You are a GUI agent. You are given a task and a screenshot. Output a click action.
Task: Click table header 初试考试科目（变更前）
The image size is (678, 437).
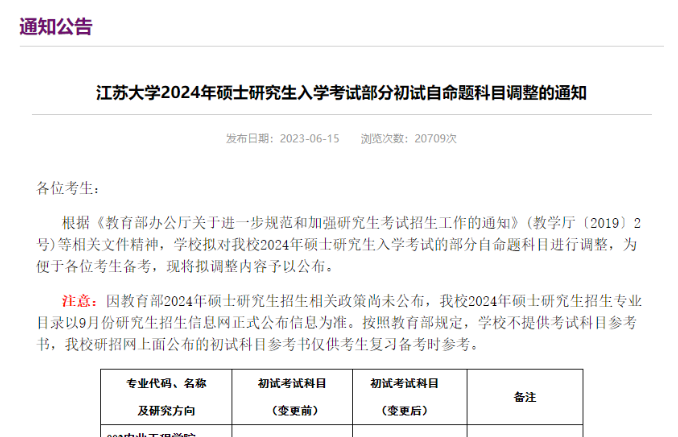coord(292,397)
